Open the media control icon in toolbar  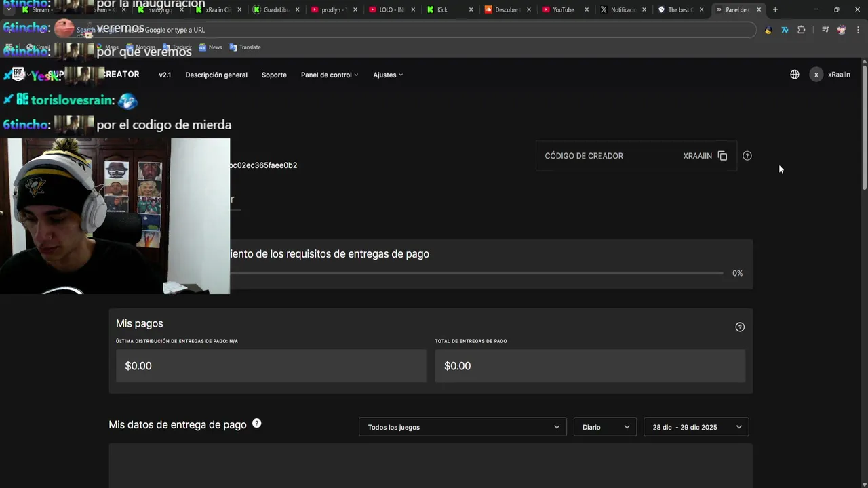click(825, 30)
